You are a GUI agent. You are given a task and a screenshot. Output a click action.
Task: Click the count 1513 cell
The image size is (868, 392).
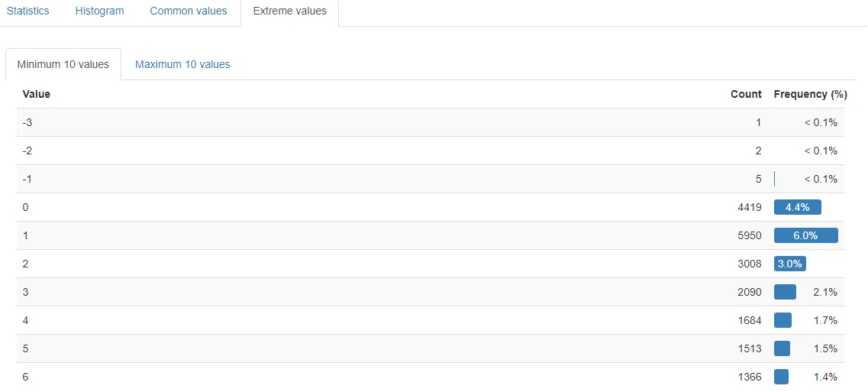tap(750, 348)
